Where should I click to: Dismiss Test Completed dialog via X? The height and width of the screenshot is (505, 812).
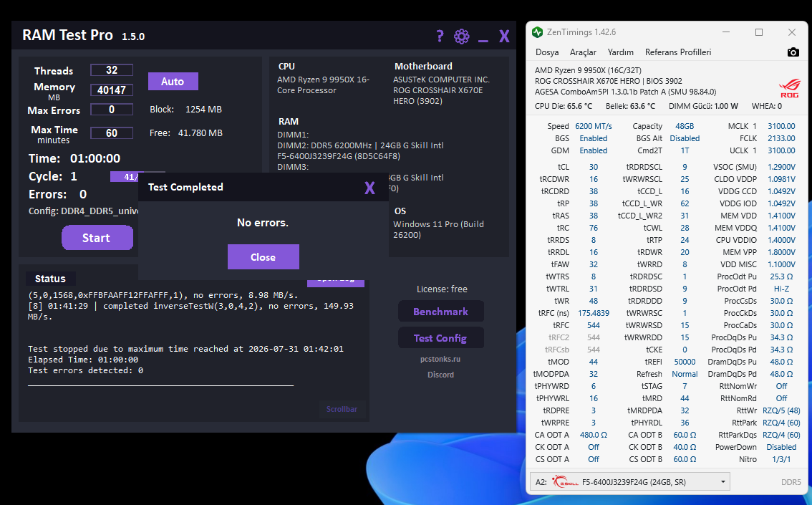tap(369, 188)
